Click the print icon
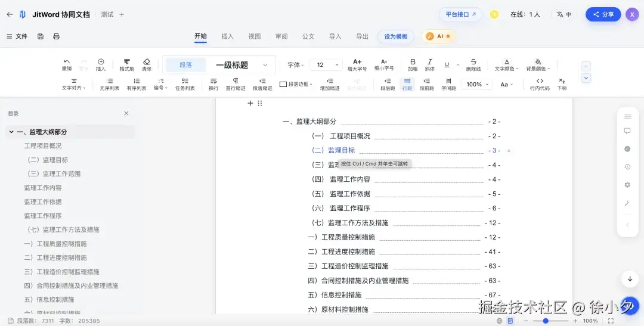This screenshot has width=644, height=326. tap(56, 36)
